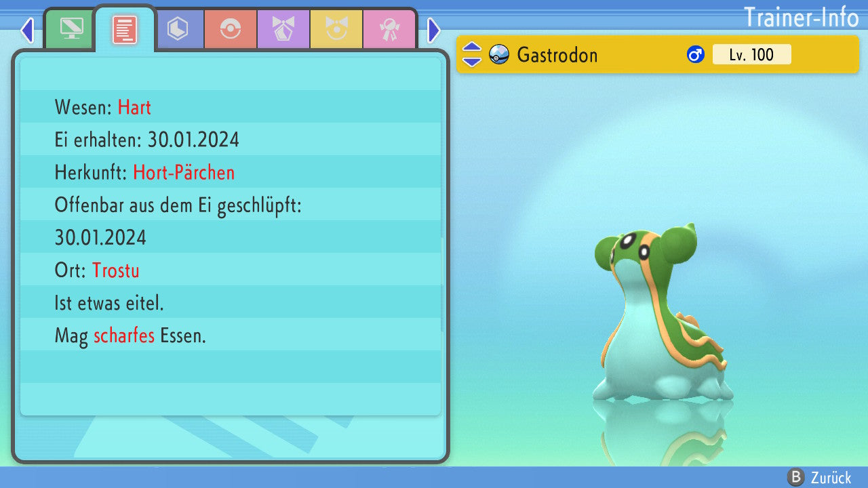Image resolution: width=868 pixels, height=488 pixels.
Task: Open the yellow ribbon-face contest moves tab
Action: point(336,29)
